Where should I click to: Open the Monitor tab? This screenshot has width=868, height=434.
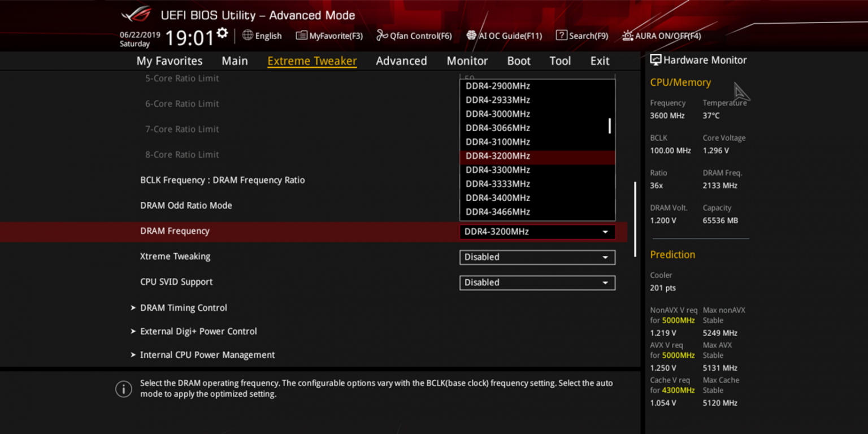click(x=467, y=61)
